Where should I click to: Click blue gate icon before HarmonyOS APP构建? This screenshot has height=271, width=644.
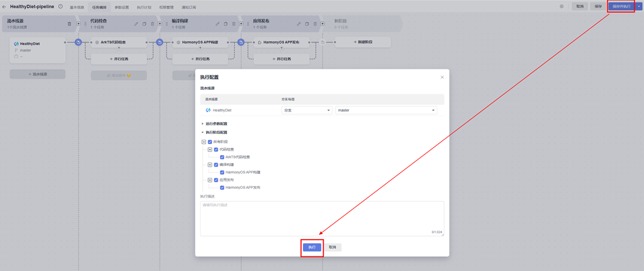pyautogui.click(x=159, y=42)
